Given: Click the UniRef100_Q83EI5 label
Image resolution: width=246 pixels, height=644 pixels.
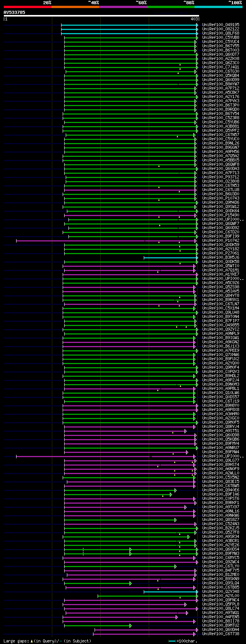Looking at the screenshot, I should pos(221,481).
